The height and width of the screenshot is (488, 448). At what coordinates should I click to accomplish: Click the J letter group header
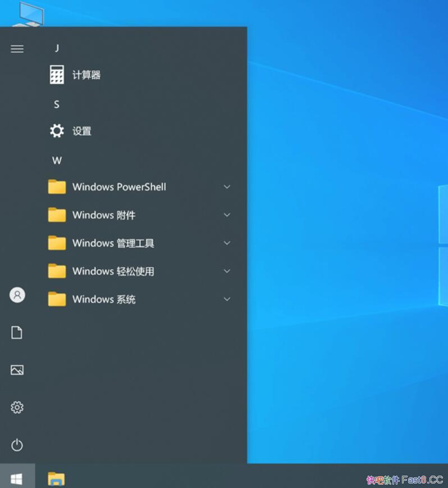[x=57, y=48]
